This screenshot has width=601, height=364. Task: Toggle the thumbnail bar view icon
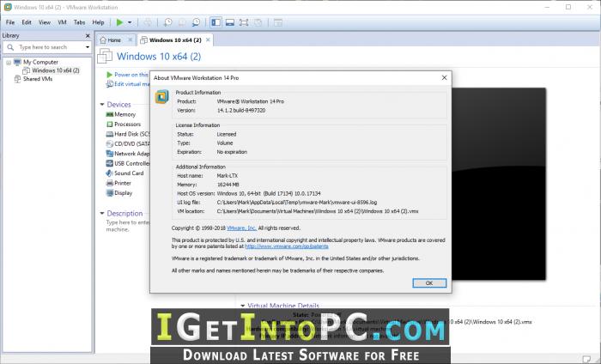230,22
